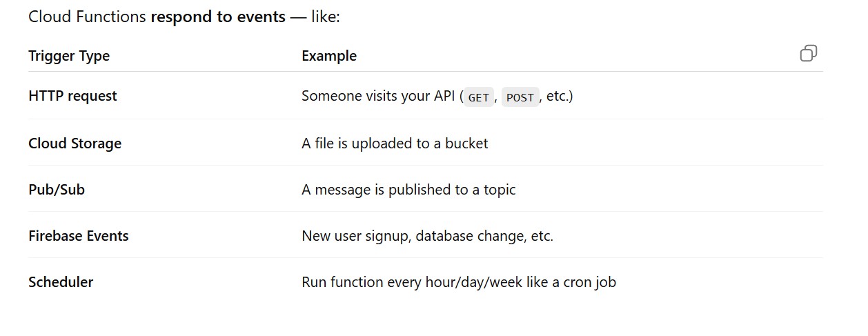
Task: Click 'A message is published to a topic'
Action: 408,190
